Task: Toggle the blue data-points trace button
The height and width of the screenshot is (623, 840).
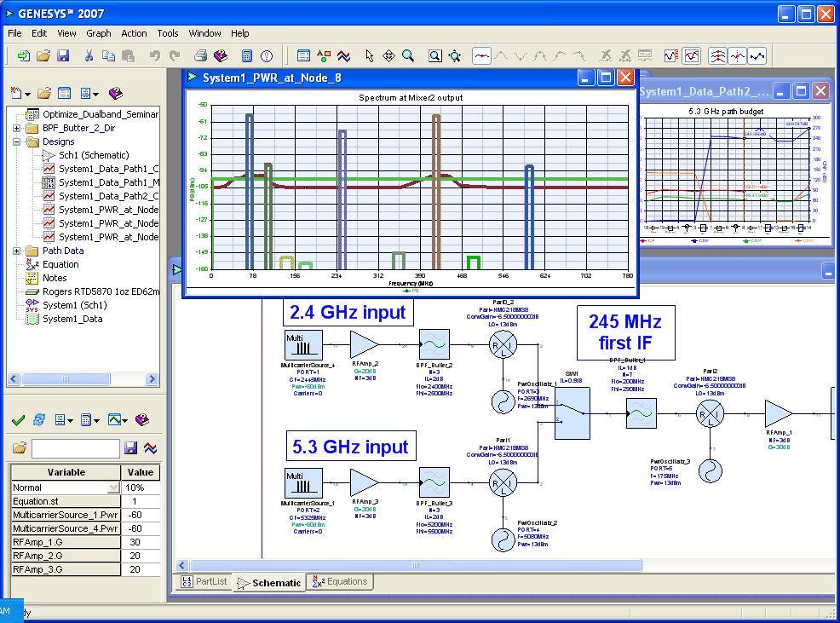Action: tap(757, 55)
